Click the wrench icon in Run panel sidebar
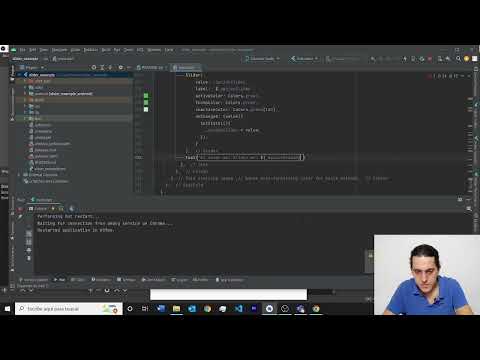 click(x=20, y=217)
